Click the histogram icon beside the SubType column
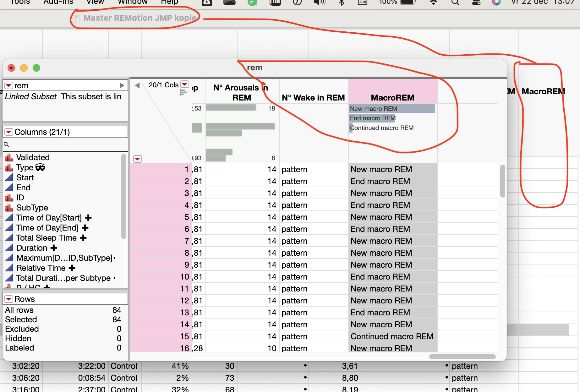 click(9, 207)
